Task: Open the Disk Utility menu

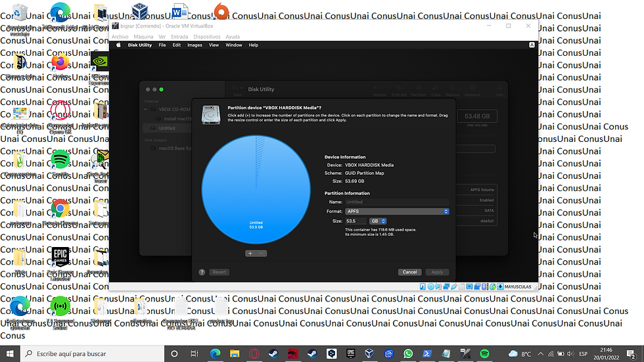Action: pos(139,45)
